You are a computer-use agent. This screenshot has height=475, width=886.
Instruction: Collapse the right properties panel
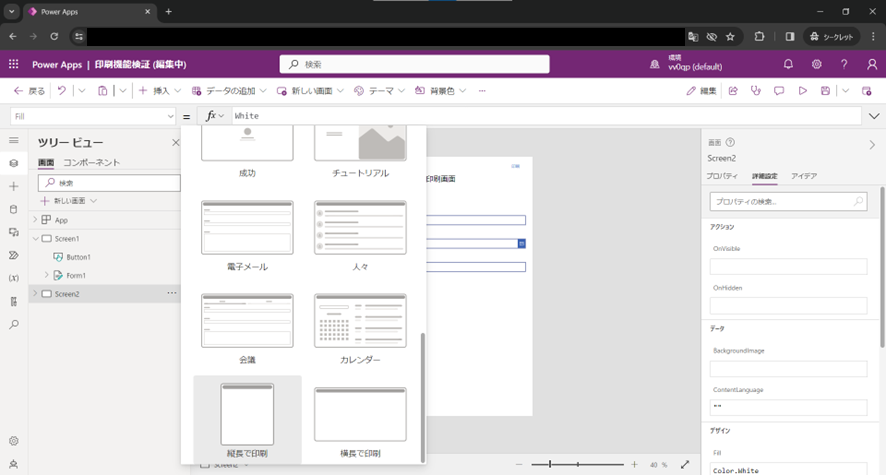pyautogui.click(x=872, y=145)
